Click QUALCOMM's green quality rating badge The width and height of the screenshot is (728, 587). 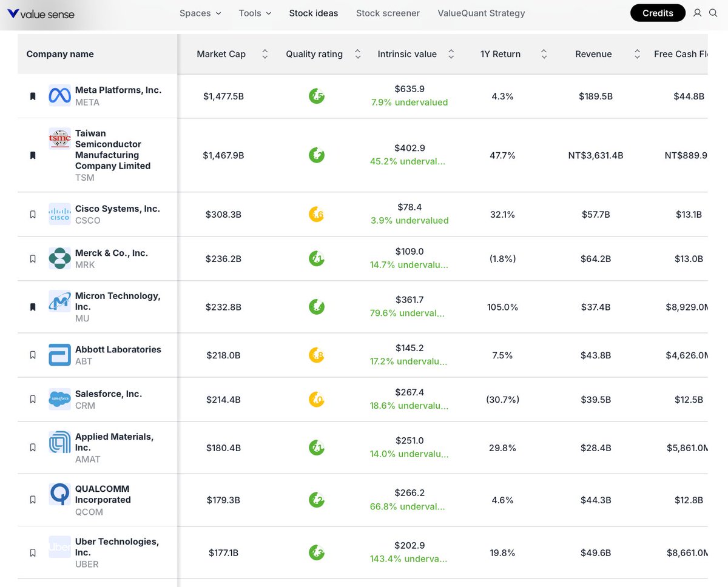click(x=316, y=500)
